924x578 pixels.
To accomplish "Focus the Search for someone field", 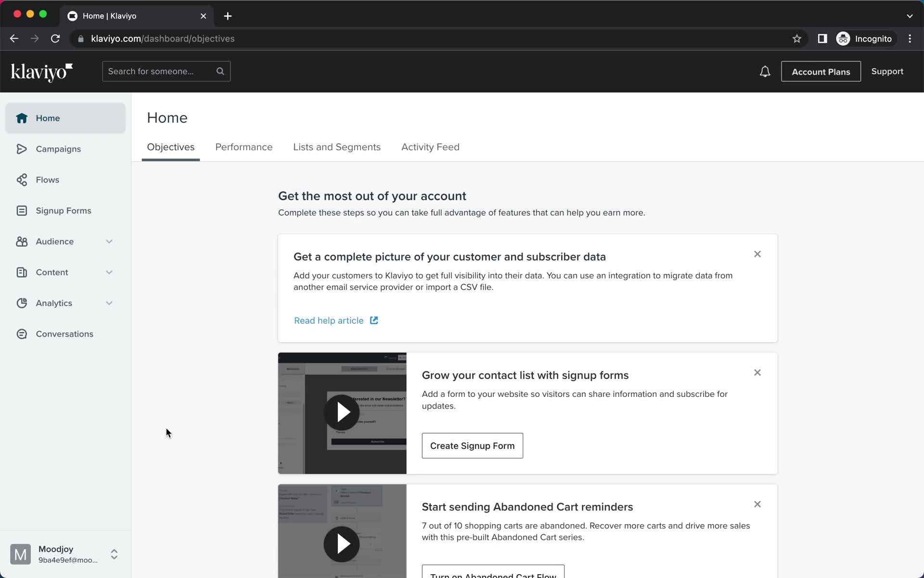I will coord(167,71).
